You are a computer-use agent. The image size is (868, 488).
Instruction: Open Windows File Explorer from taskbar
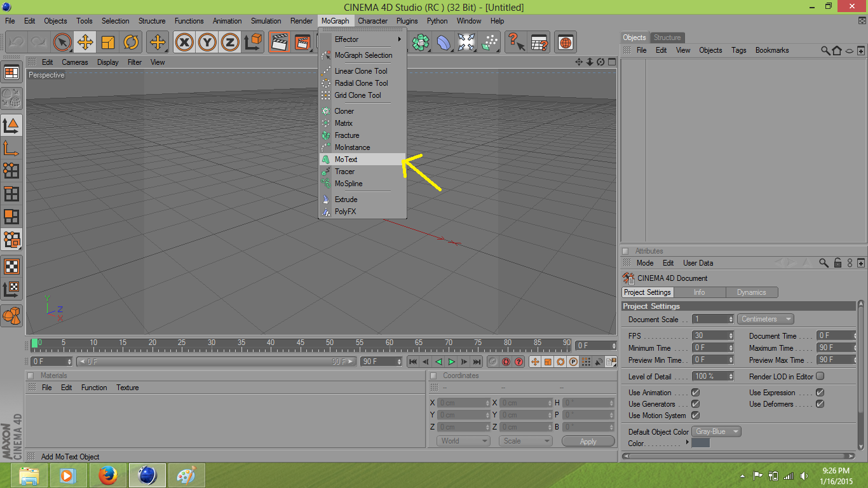29,475
